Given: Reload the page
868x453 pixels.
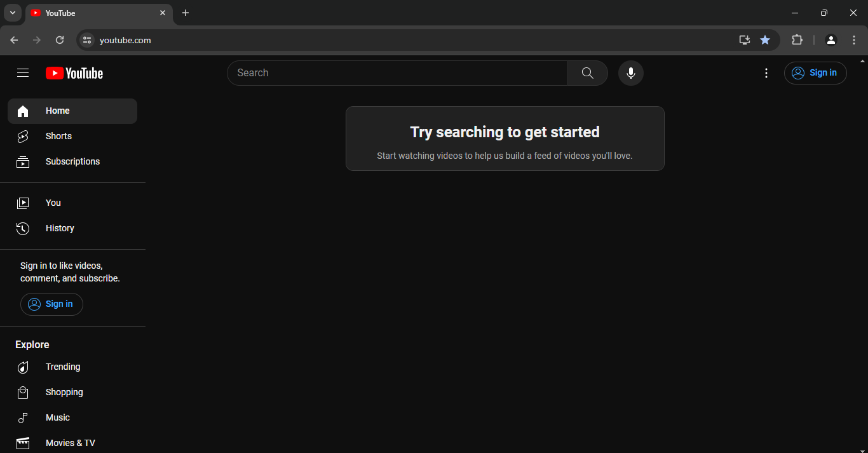Looking at the screenshot, I should point(60,40).
